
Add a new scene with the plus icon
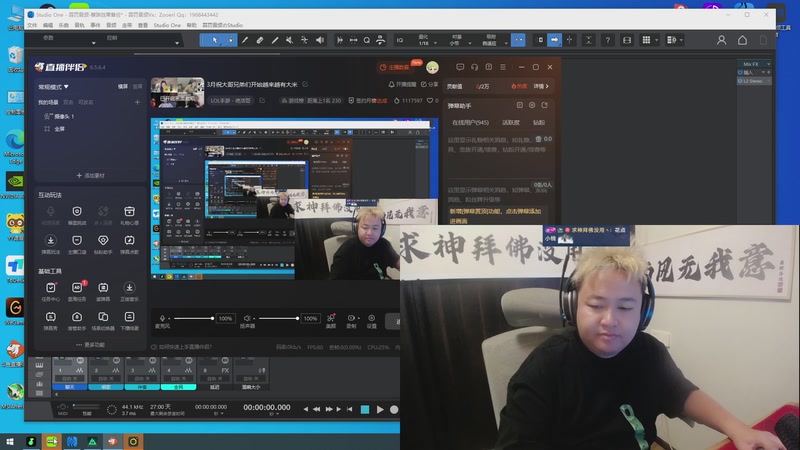[x=137, y=102]
